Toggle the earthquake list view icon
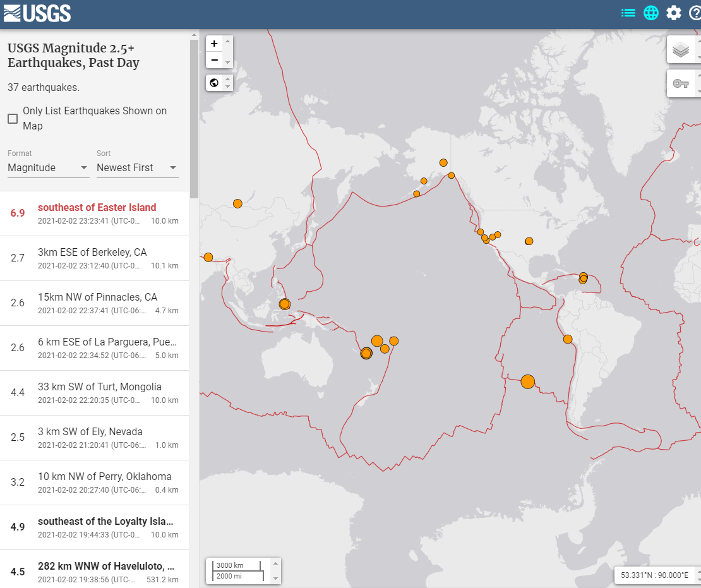This screenshot has width=701, height=588. point(628,13)
